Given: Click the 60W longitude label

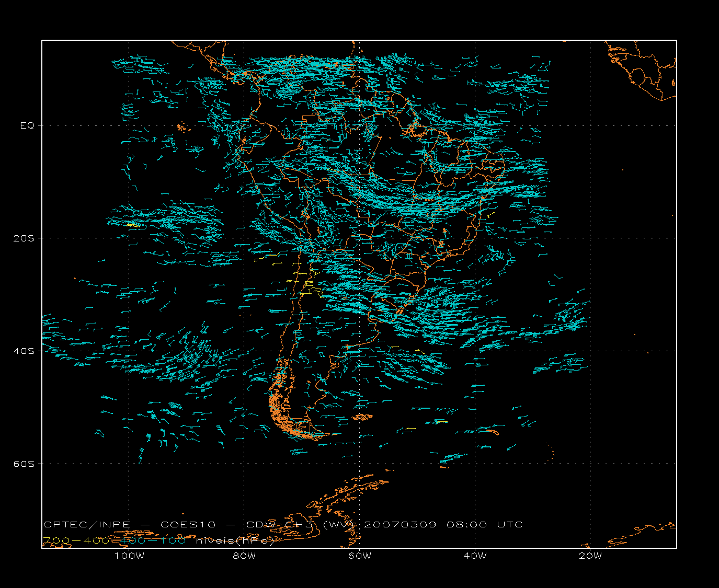Looking at the screenshot, I should 360,556.
